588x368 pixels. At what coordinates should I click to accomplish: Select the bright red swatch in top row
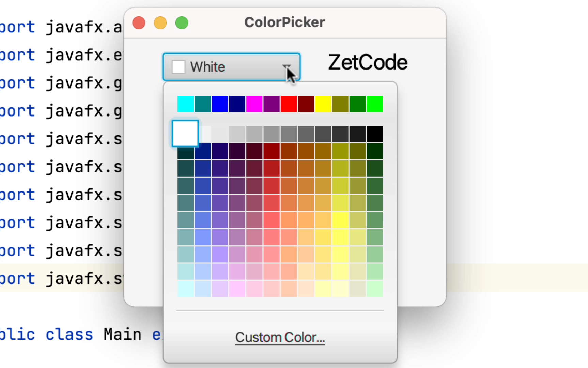(289, 104)
